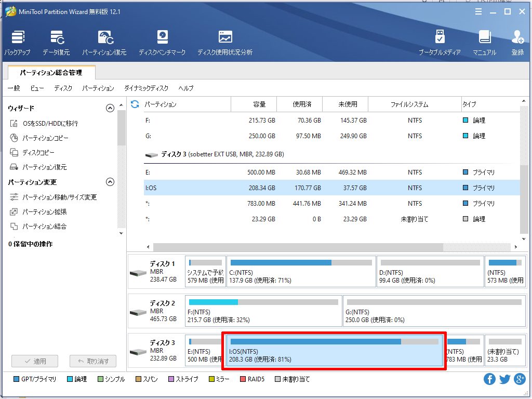Click the Undo (取り消す) button
This screenshot has width=532, height=399.
[x=93, y=362]
